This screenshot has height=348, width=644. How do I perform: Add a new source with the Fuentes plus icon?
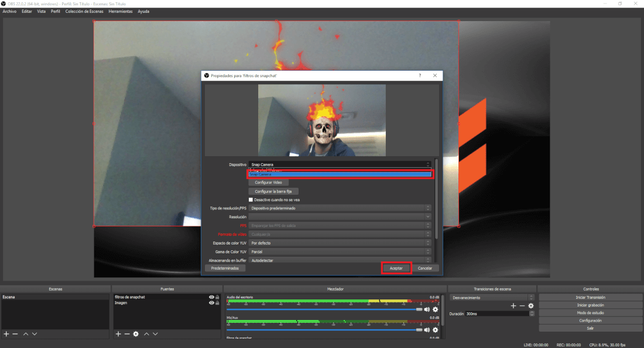(118, 334)
